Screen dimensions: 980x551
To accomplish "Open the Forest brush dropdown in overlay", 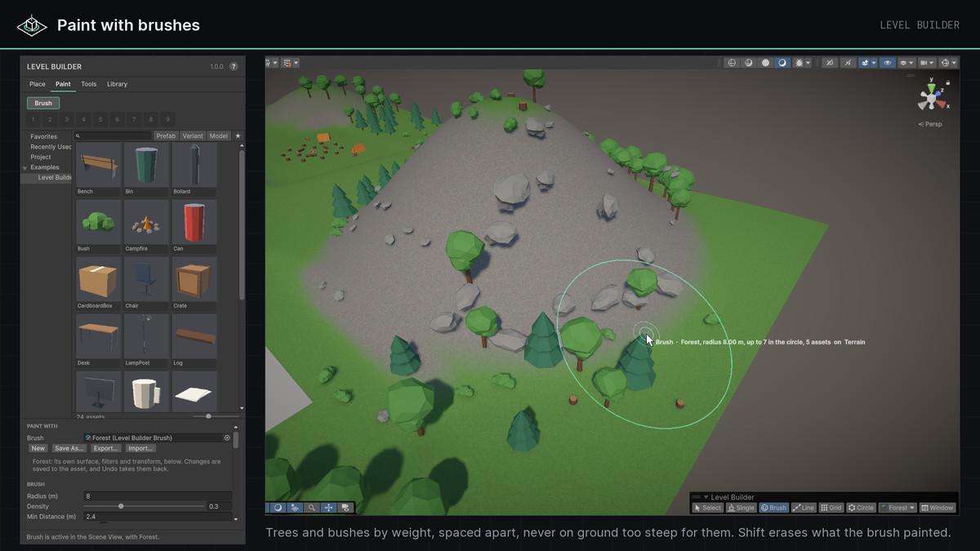I will (x=898, y=508).
